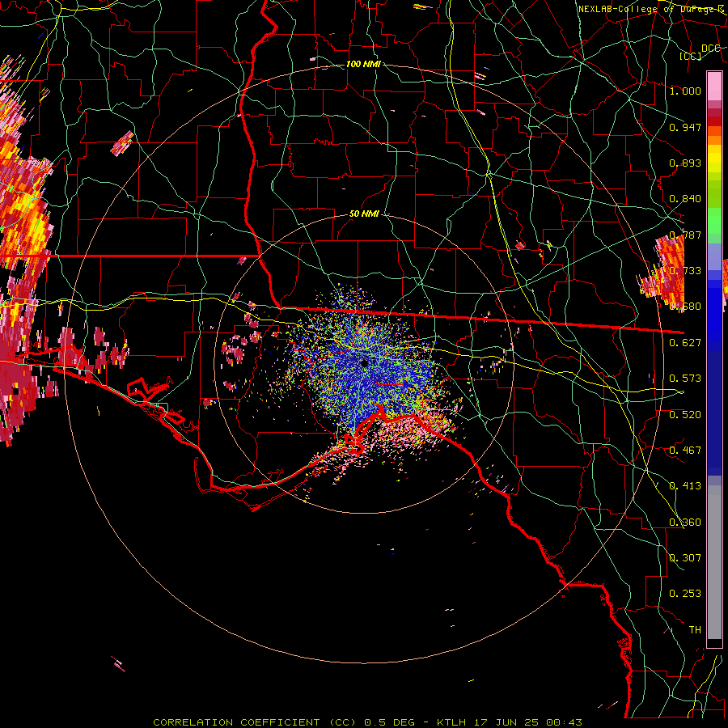Image resolution: width=728 pixels, height=728 pixels.
Task: Click the 0.360 scale value
Action: [x=685, y=523]
